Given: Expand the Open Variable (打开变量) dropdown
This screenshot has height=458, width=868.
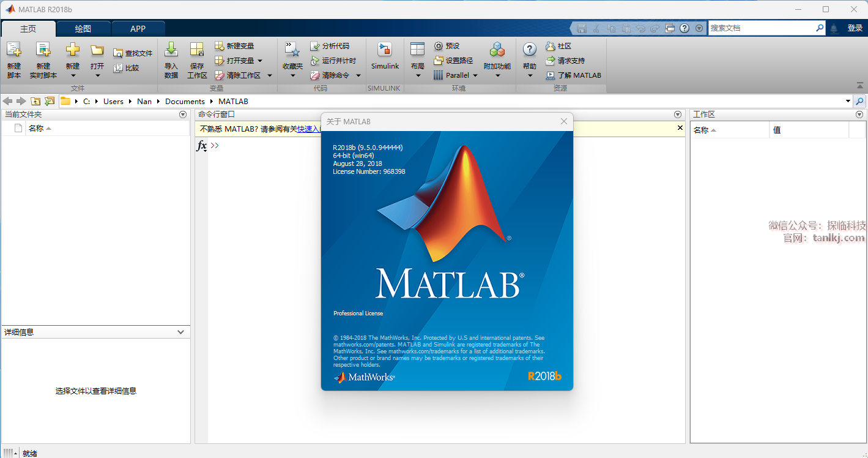Looking at the screenshot, I should (260, 61).
